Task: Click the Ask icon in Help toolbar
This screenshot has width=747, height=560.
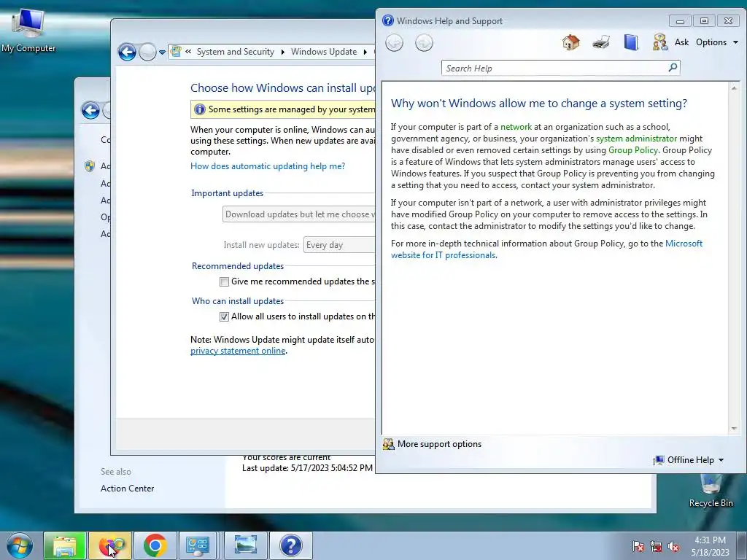Action: [660, 42]
